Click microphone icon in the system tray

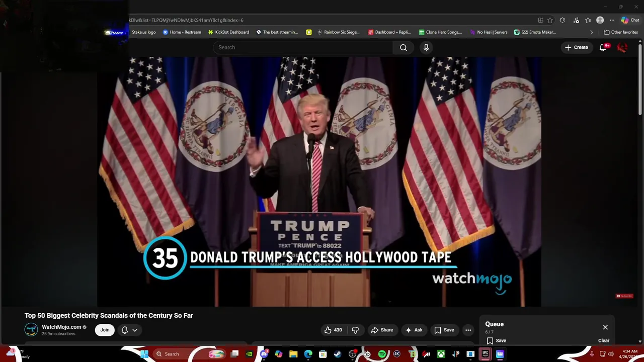593,354
